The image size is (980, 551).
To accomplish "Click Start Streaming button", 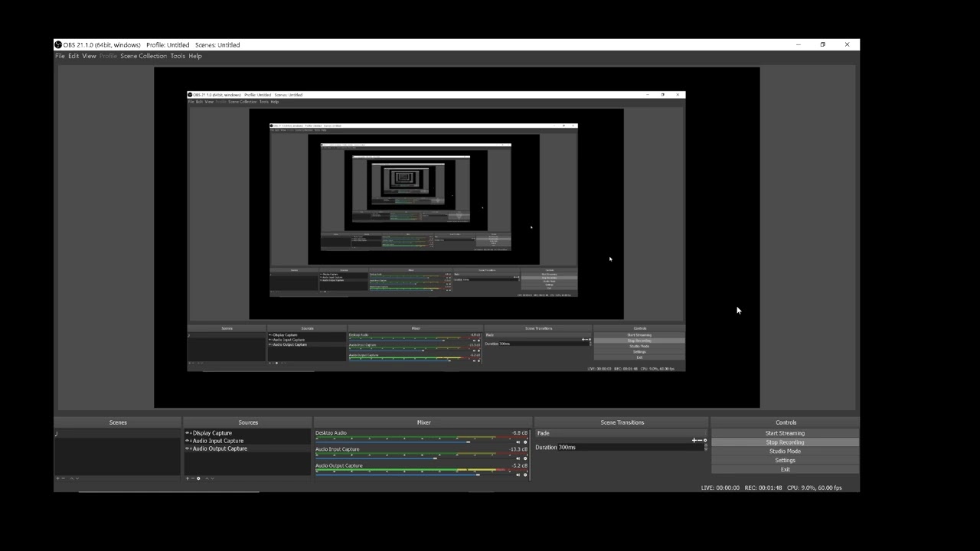I will click(x=785, y=433).
